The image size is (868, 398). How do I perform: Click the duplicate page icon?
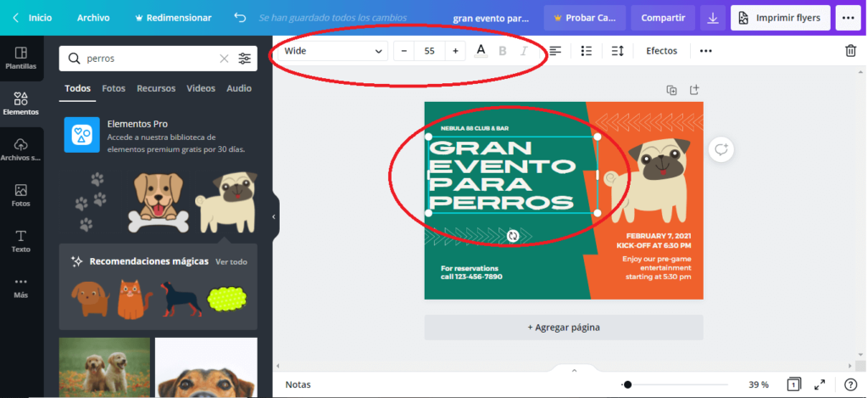(x=671, y=90)
